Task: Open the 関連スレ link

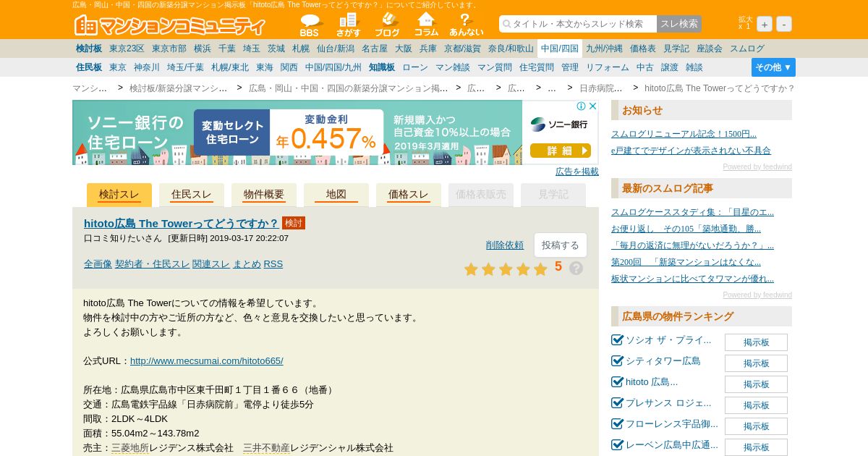Action: click(x=211, y=263)
